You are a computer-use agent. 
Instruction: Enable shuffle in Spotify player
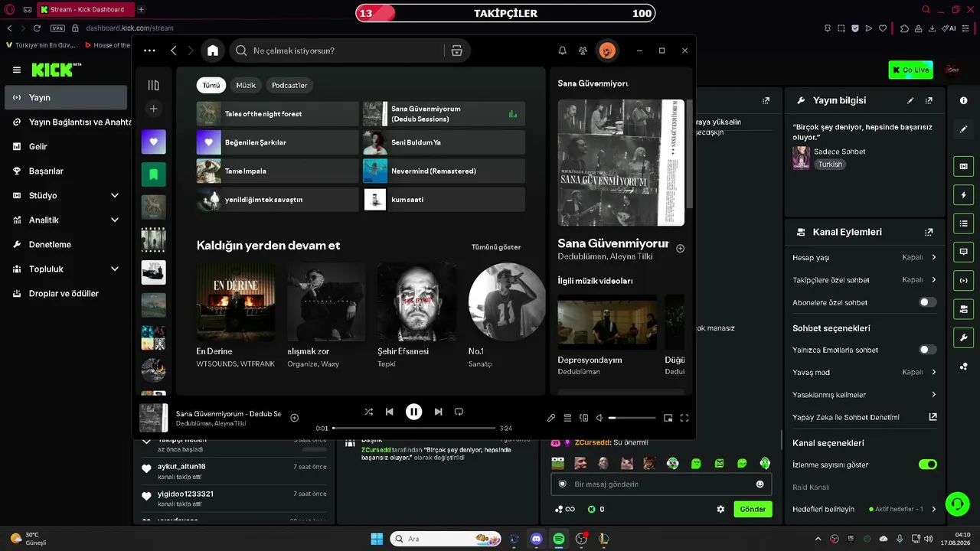369,412
